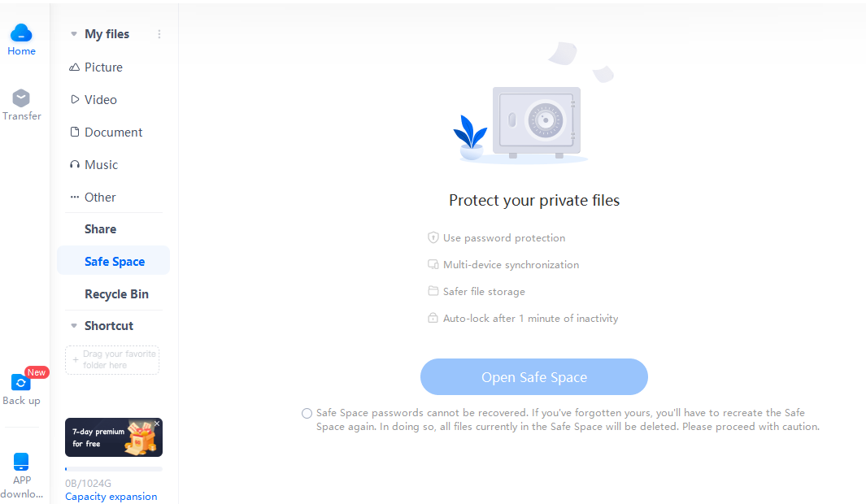Click the Music headphones icon
The width and height of the screenshot is (866, 504).
75,164
